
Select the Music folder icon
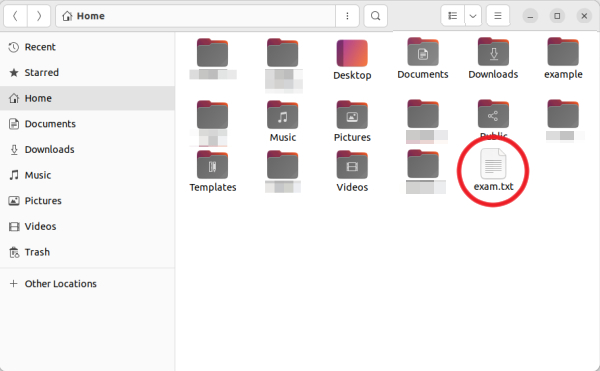282,115
